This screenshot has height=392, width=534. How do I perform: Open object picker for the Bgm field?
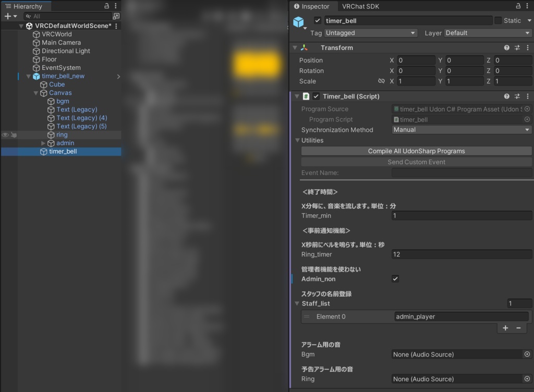coord(527,354)
